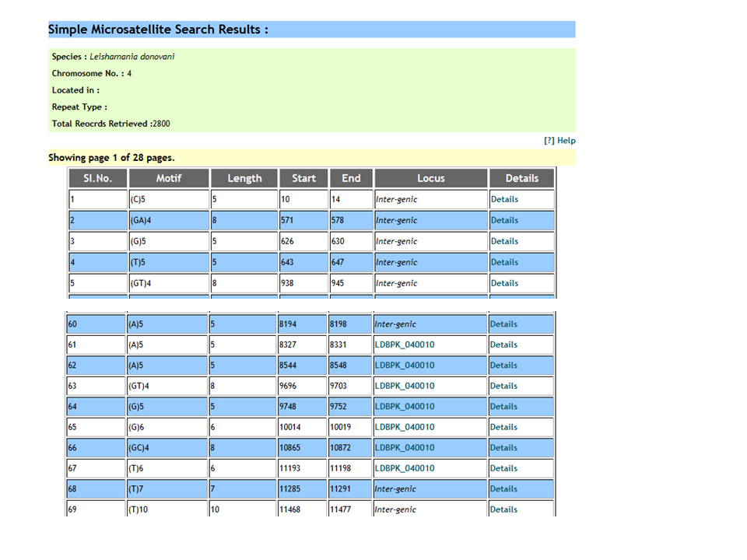Open LDBPK_040010 locus link in row 63

point(405,386)
